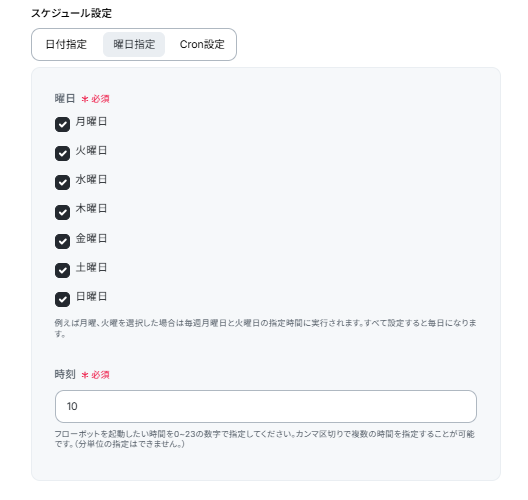This screenshot has height=500, width=528.
Task: Click the 金曜日 label text
Action: pyautogui.click(x=91, y=238)
